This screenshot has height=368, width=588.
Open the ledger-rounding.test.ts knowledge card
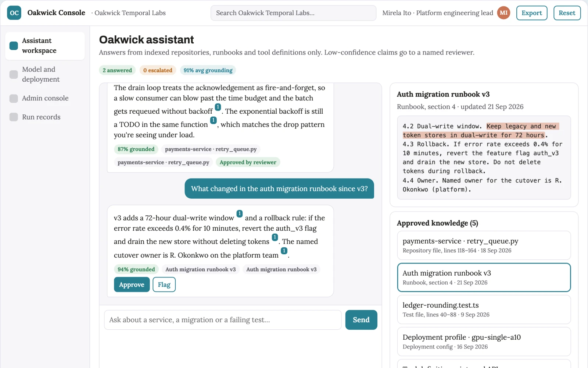point(484,309)
